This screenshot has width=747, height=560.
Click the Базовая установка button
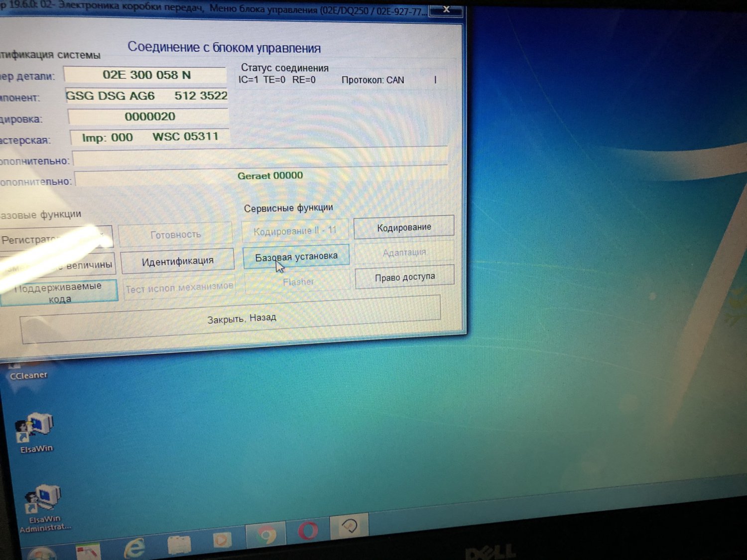(x=296, y=257)
